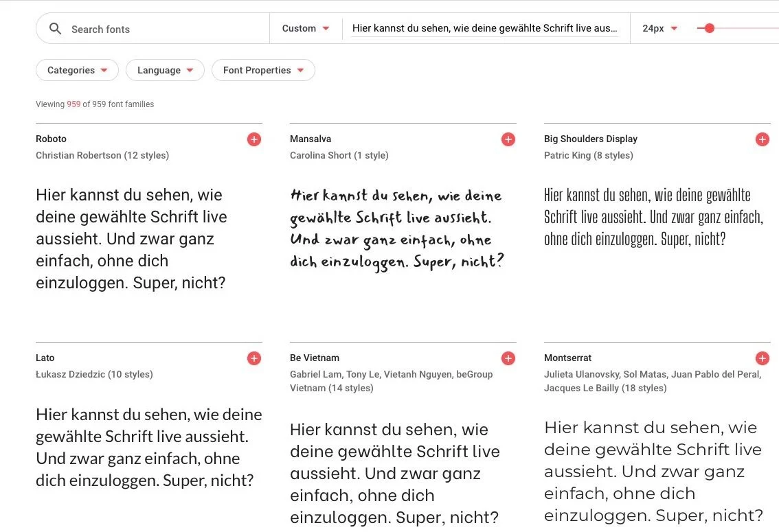779x532 pixels.
Task: Click the Be Vietnam preview paragraph
Action: [395, 473]
